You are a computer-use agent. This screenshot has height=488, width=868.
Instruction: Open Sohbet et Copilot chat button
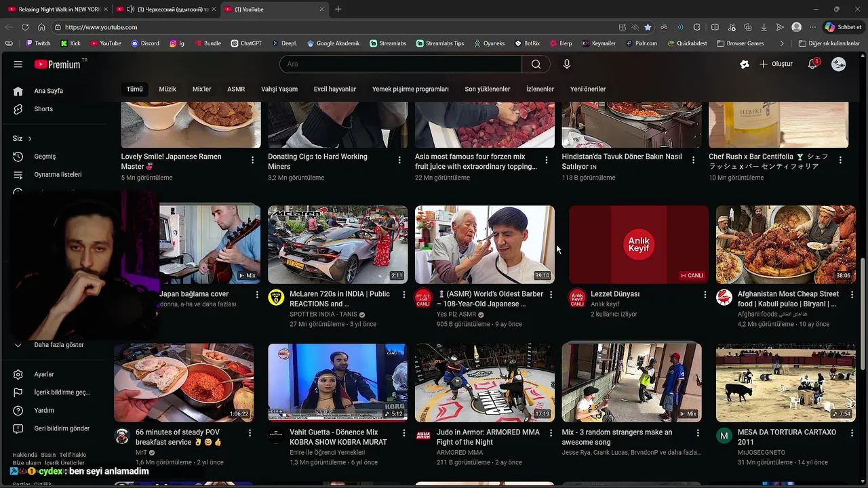[x=843, y=27]
